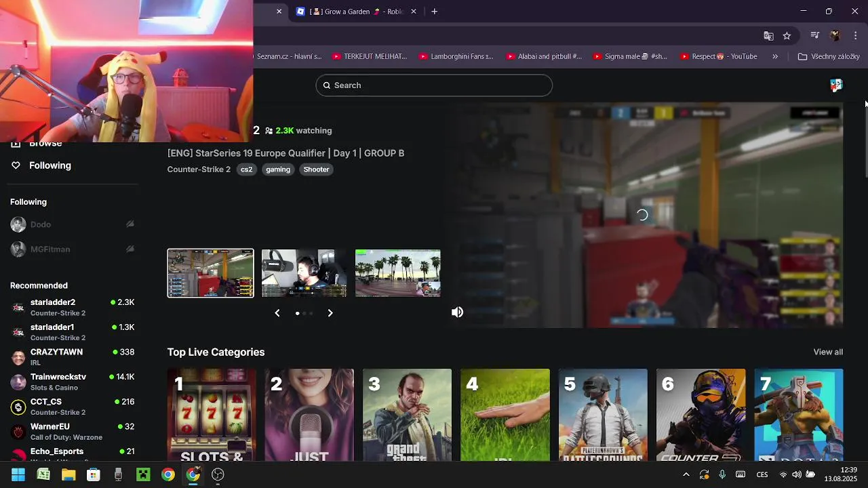The image size is (868, 488).
Task: Open TERKEJUT MELIHAT bookmark
Action: point(370,56)
